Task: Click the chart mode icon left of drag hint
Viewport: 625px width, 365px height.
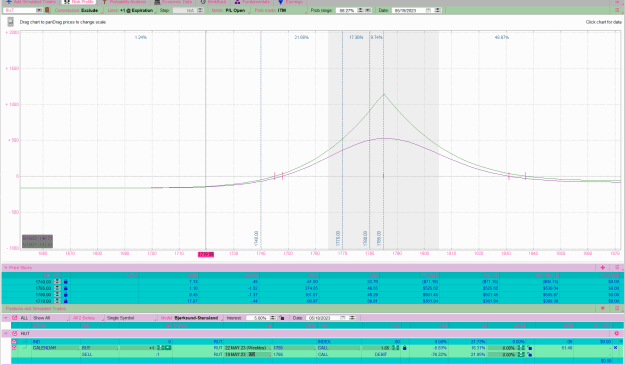Action: point(11,22)
